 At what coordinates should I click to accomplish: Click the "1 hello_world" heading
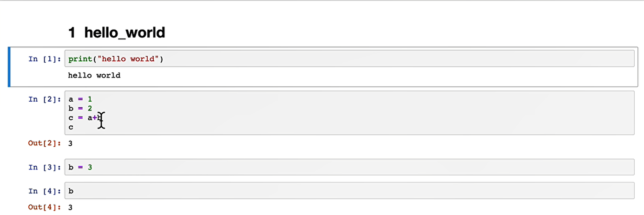[x=116, y=33]
